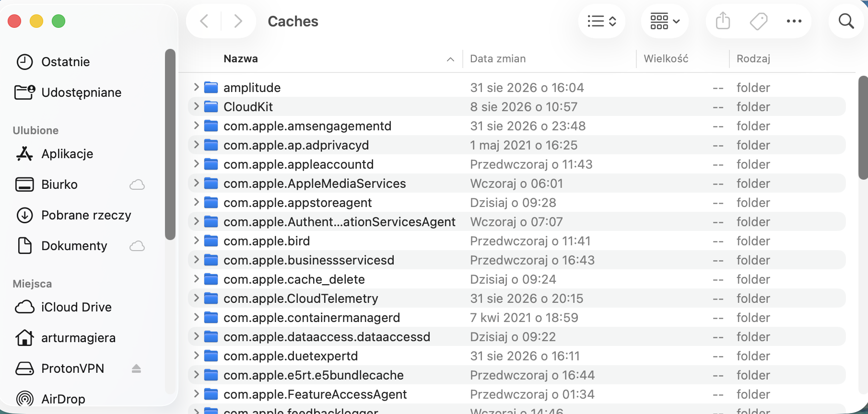Click the AirDrop icon in sidebar
This screenshot has width=868, height=414.
tap(25, 399)
